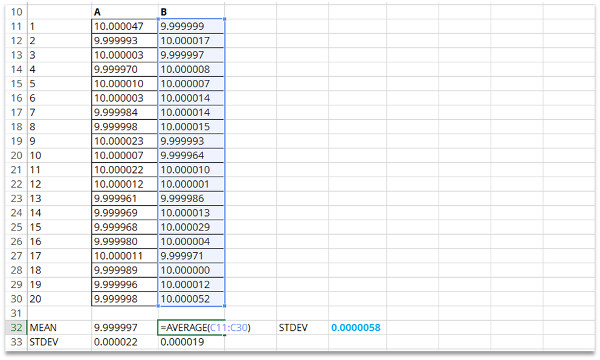Select the STDEV label in row 33
600x360 pixels.
[59, 342]
